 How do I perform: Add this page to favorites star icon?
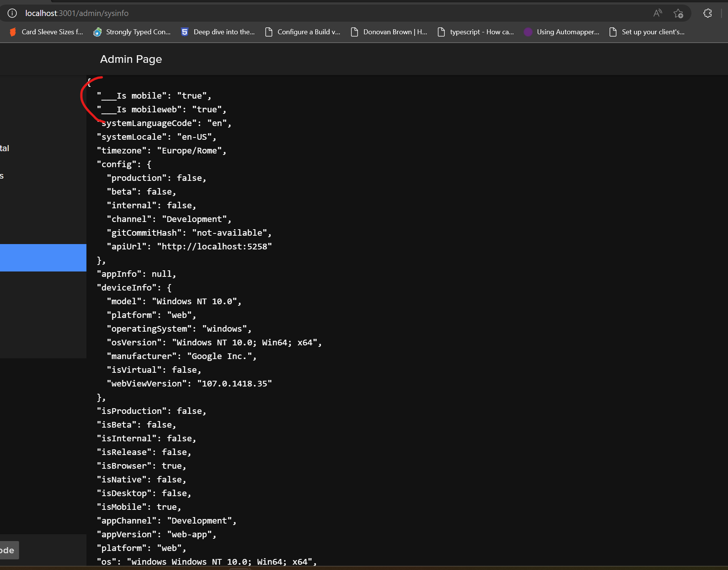tap(678, 13)
